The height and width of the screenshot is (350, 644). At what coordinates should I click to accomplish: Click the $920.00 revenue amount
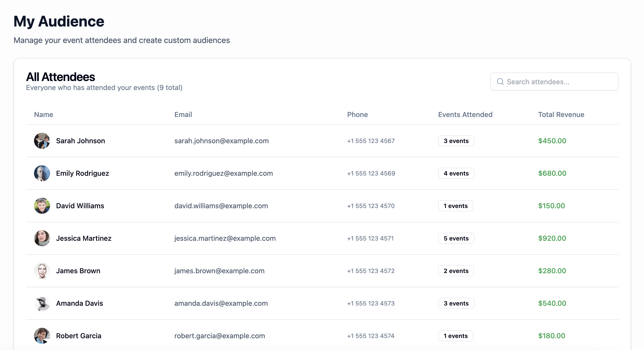pyautogui.click(x=552, y=238)
